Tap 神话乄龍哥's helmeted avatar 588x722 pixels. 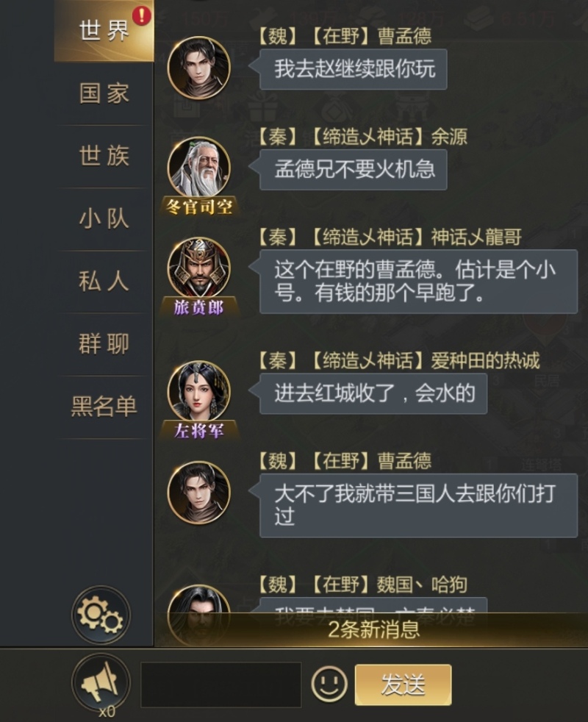click(199, 268)
